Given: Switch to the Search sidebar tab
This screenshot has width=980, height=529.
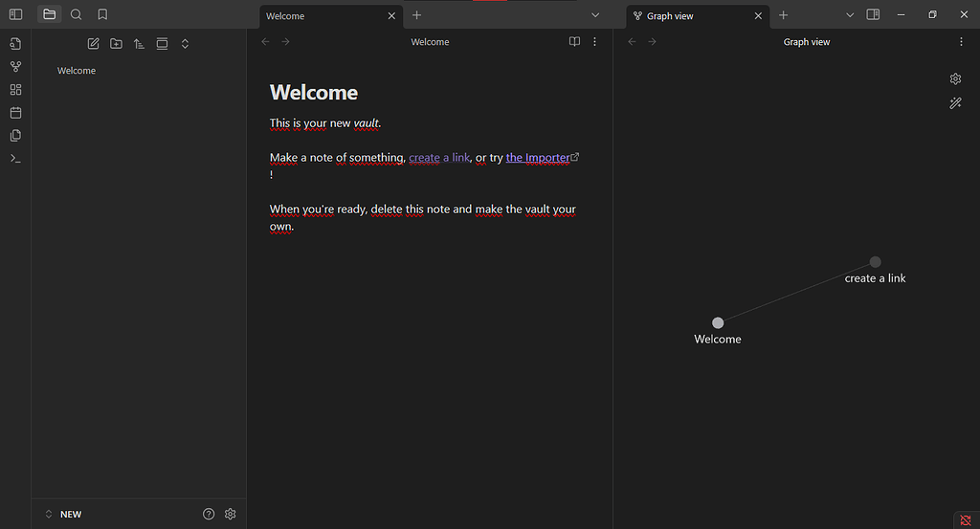Looking at the screenshot, I should tap(77, 14).
